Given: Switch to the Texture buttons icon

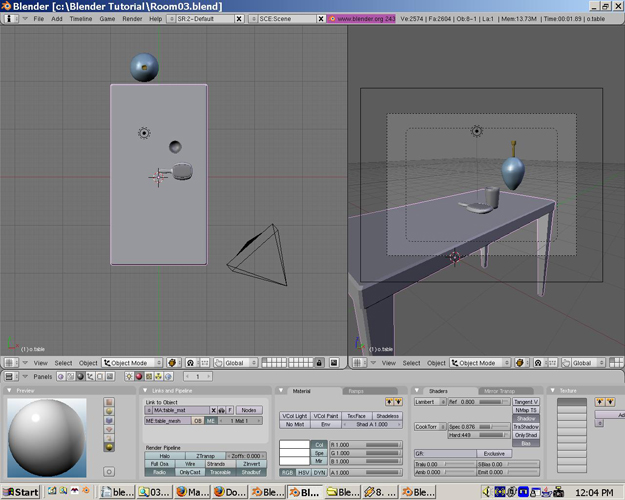Looking at the screenshot, I should (149, 376).
